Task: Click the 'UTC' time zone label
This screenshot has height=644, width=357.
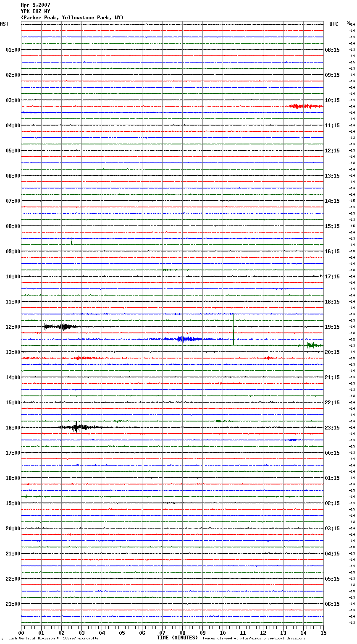Action: click(x=334, y=24)
